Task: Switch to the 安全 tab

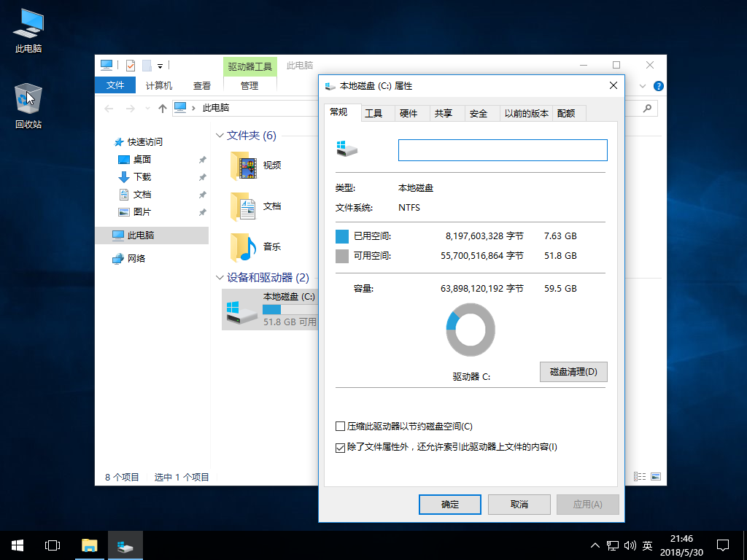Action: point(479,113)
